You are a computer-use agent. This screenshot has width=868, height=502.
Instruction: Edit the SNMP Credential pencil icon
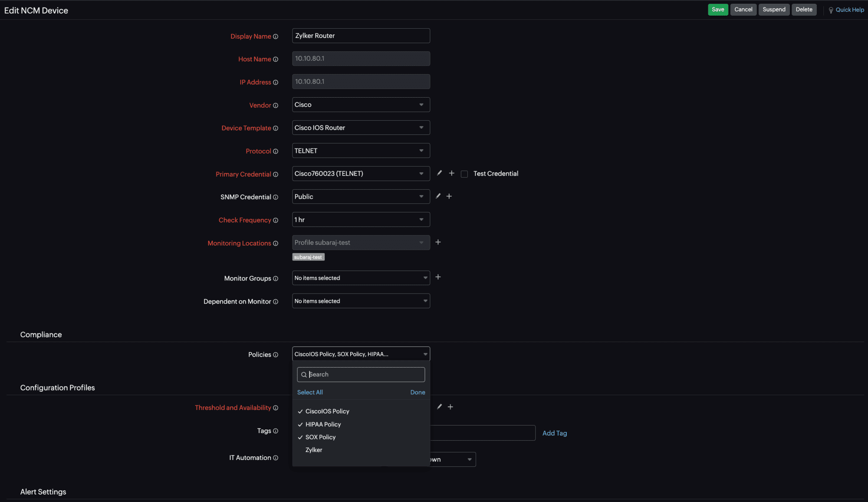pyautogui.click(x=438, y=196)
